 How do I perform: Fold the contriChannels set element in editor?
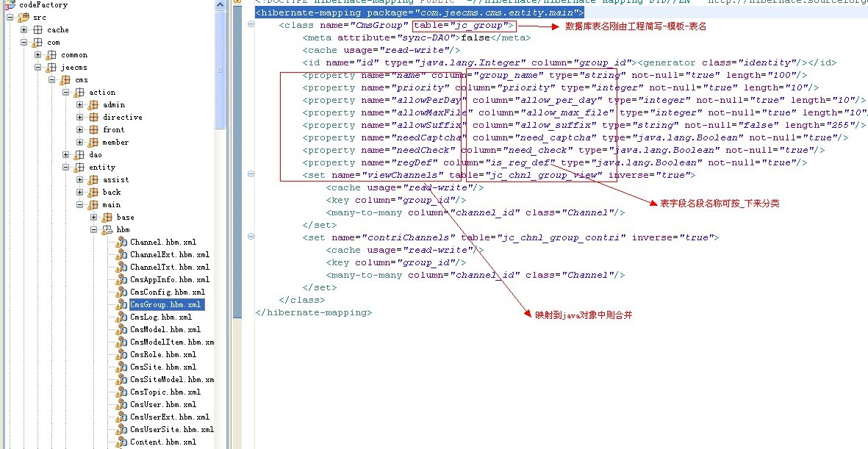tap(251, 237)
